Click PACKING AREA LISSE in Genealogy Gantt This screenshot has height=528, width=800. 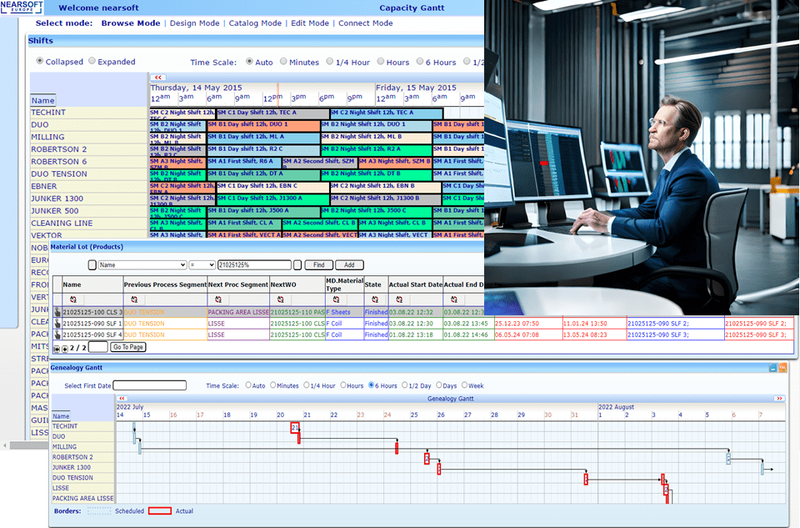point(83,498)
